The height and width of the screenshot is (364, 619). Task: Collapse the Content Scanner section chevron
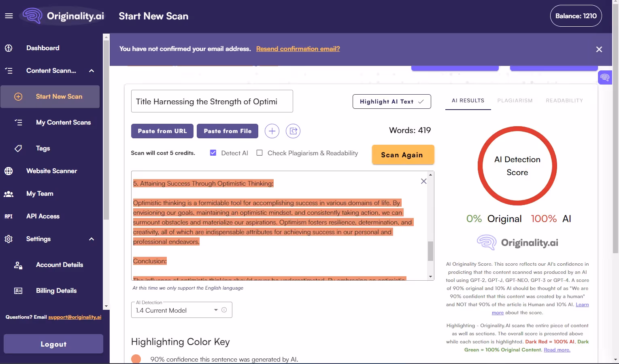91,71
